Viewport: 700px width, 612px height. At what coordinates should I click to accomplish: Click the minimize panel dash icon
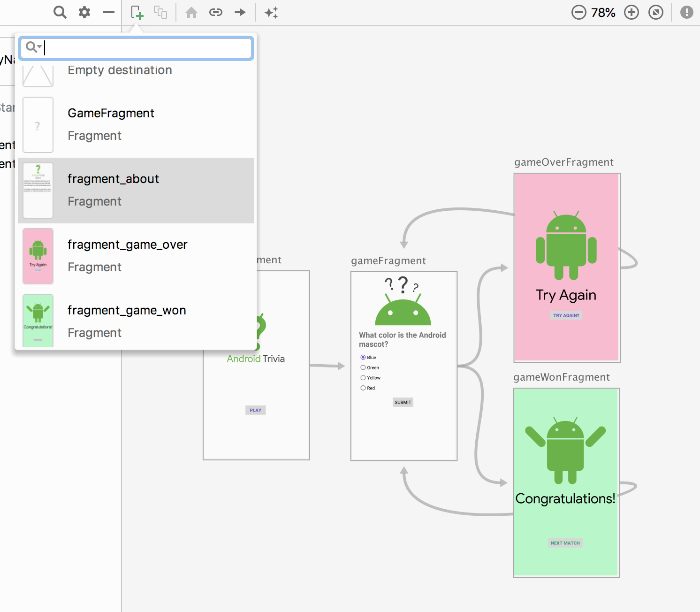109,12
